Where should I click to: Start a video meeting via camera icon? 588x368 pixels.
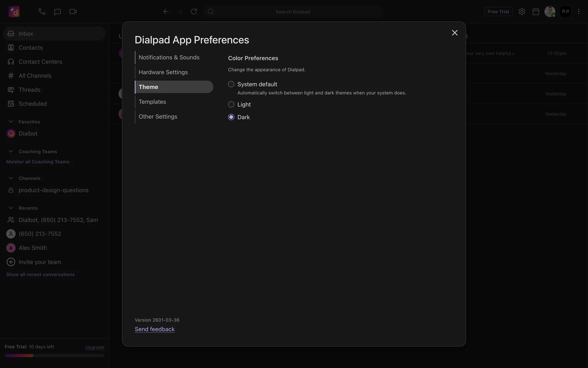tap(73, 12)
